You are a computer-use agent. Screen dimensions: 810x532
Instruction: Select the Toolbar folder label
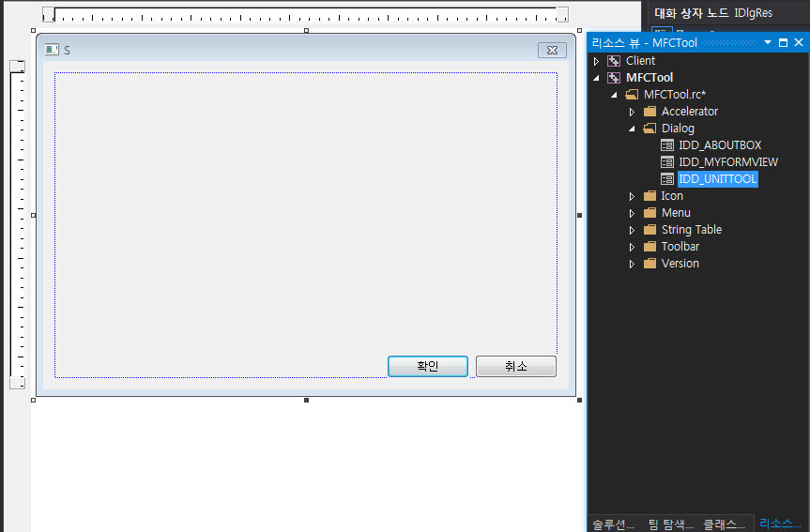coord(680,247)
